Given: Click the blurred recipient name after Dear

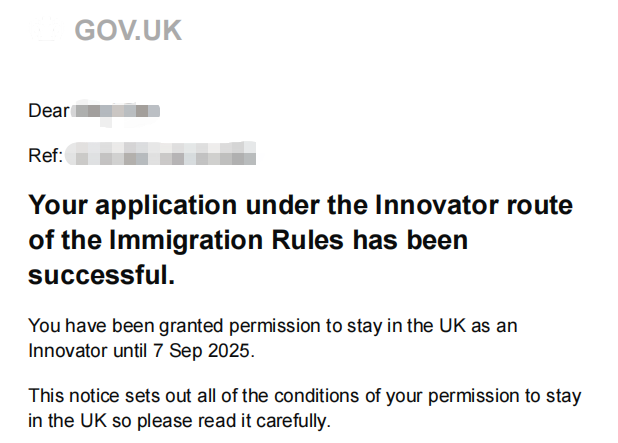Looking at the screenshot, I should (115, 112).
